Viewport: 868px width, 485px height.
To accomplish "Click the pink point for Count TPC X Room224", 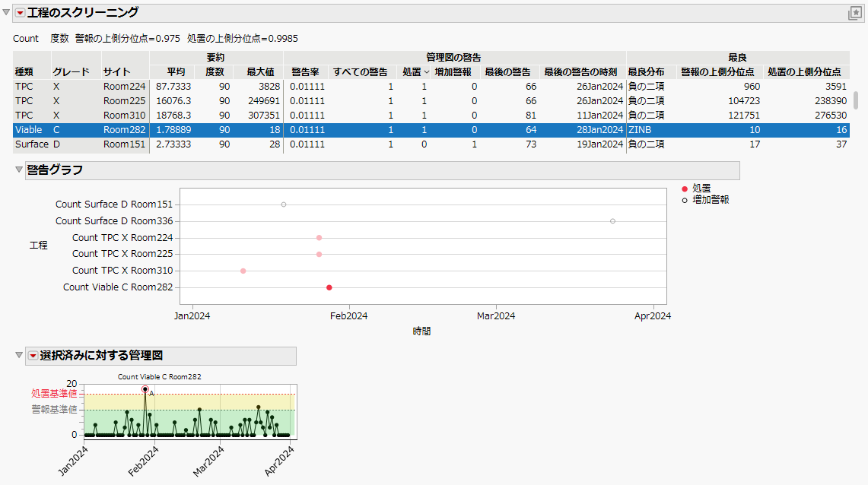I will pos(319,238).
